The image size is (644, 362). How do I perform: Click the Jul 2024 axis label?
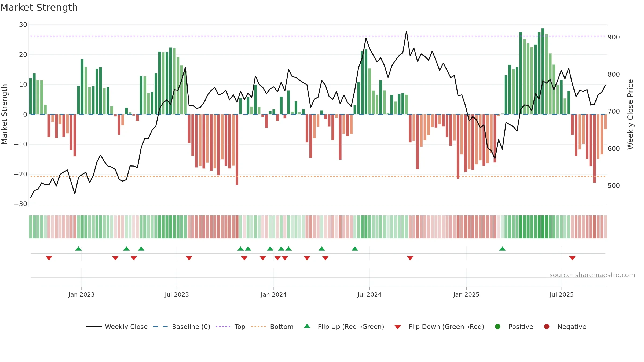click(369, 294)
